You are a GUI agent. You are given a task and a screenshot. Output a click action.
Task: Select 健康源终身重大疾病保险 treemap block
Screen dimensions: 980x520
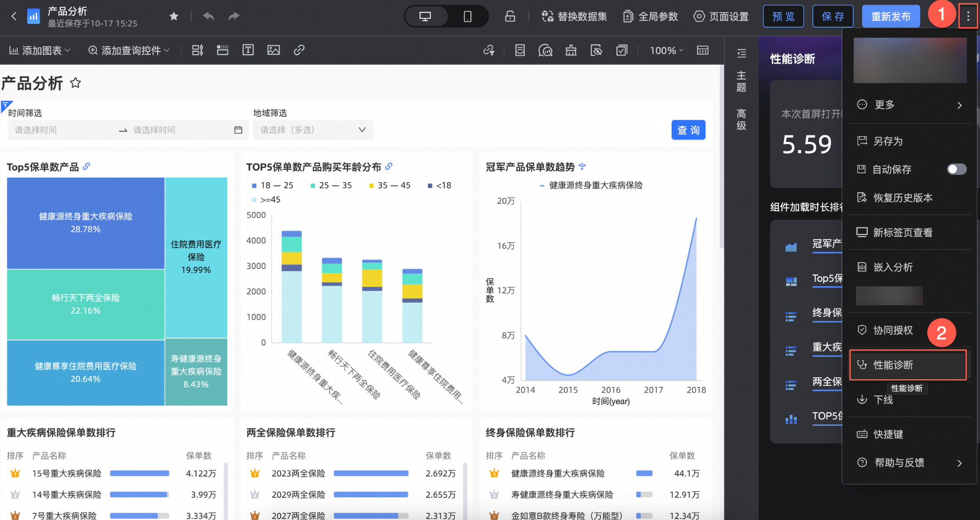tap(86, 223)
